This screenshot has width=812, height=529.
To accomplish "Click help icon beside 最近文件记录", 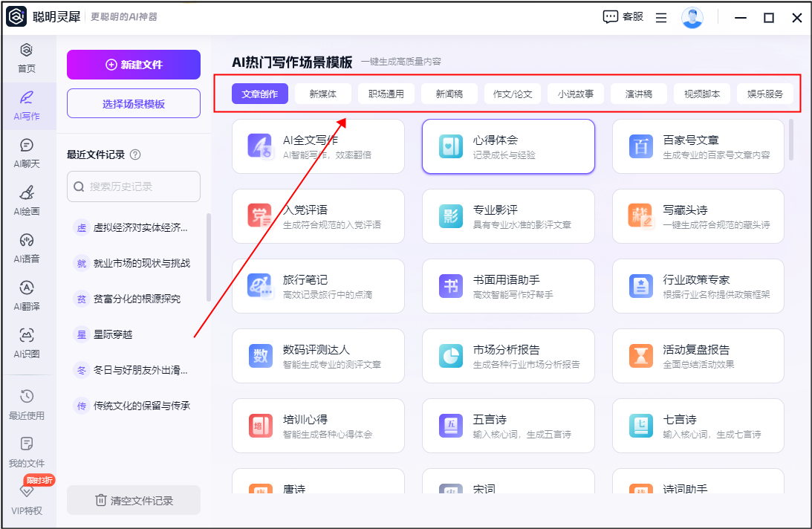I will click(x=135, y=155).
